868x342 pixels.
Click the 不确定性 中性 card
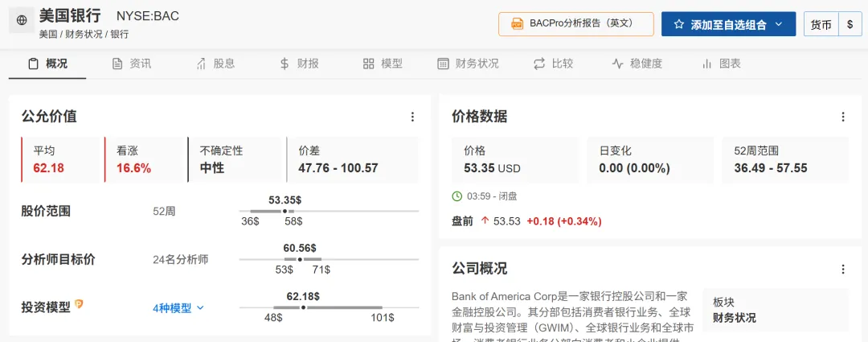pos(235,159)
